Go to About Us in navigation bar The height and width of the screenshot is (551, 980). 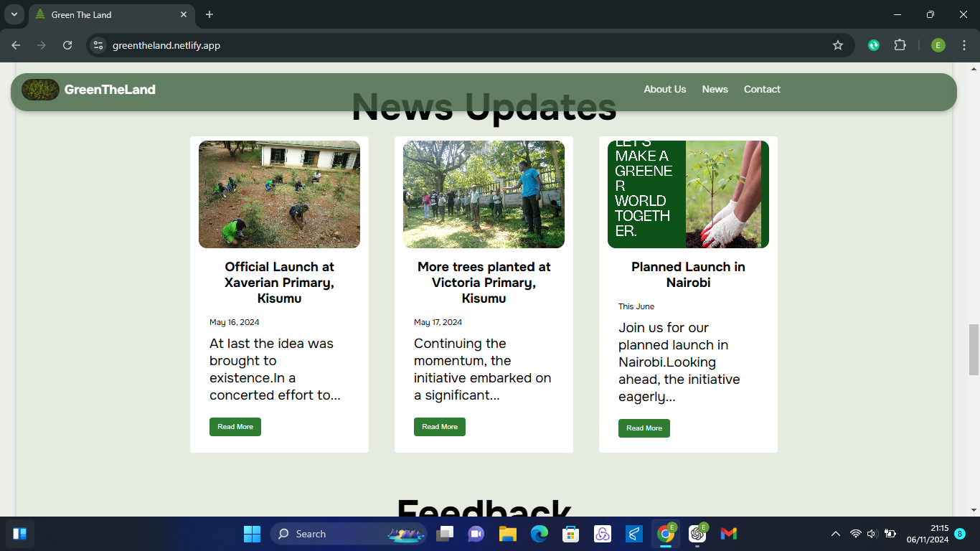click(664, 90)
